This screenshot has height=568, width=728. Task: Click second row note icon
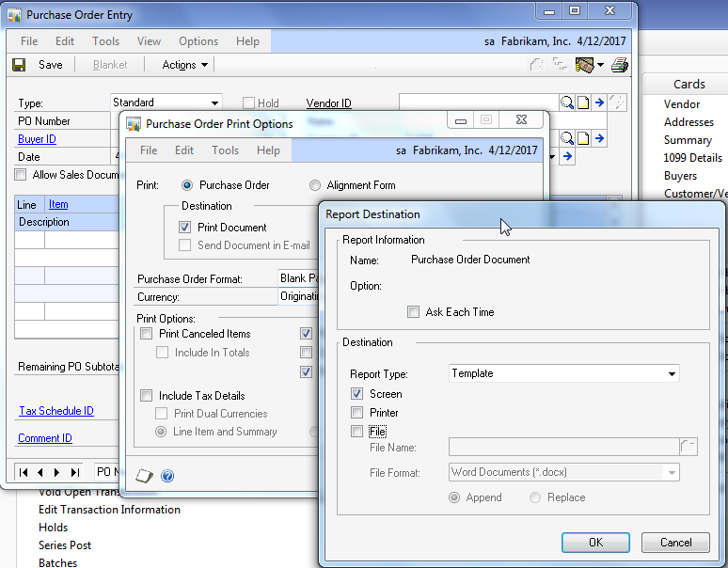click(583, 138)
